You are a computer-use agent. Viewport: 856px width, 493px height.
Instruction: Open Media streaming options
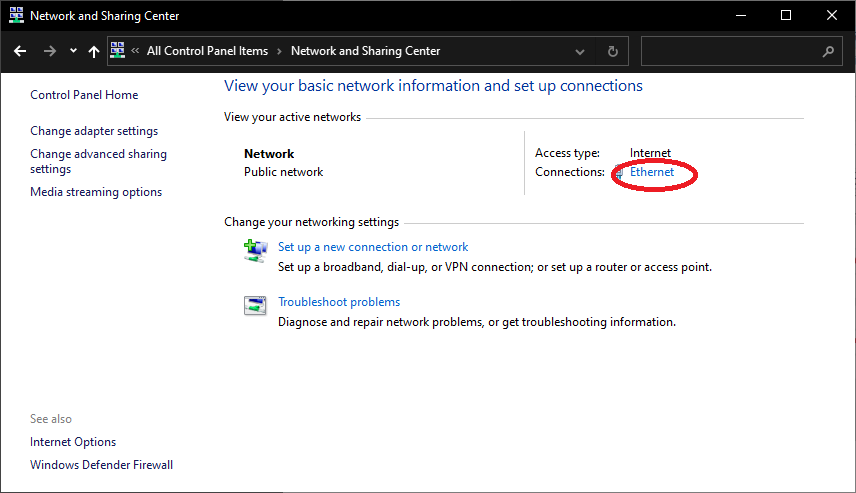(96, 192)
